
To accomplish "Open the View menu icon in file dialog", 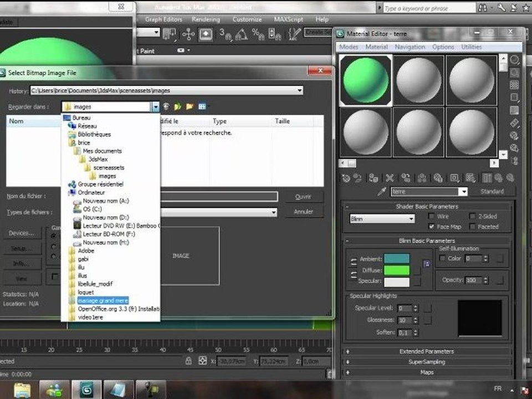I will click(x=203, y=106).
